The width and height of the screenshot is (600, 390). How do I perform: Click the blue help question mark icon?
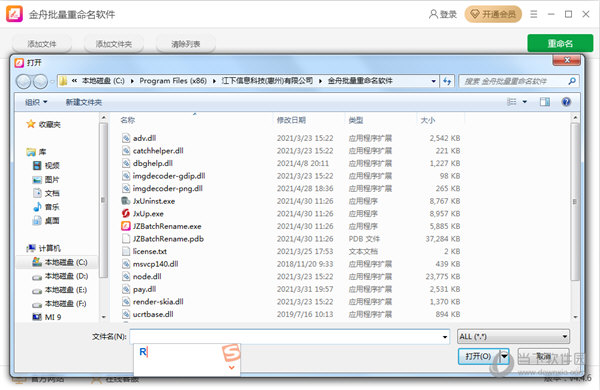click(566, 102)
